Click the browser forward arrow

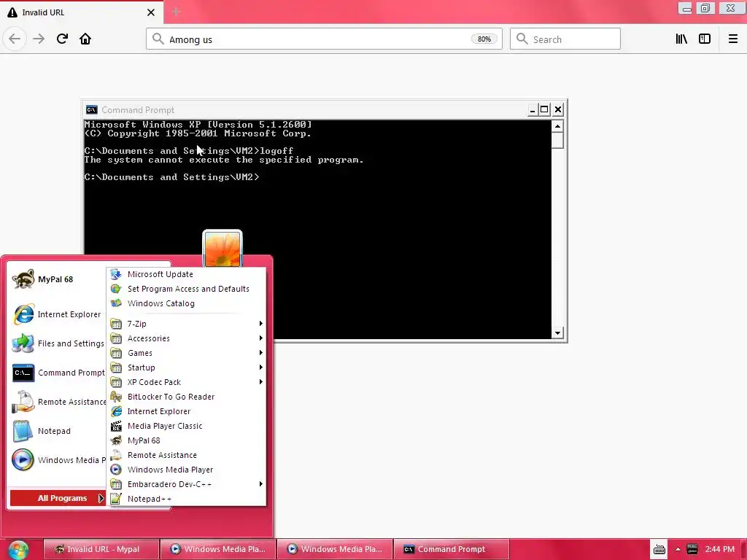39,39
